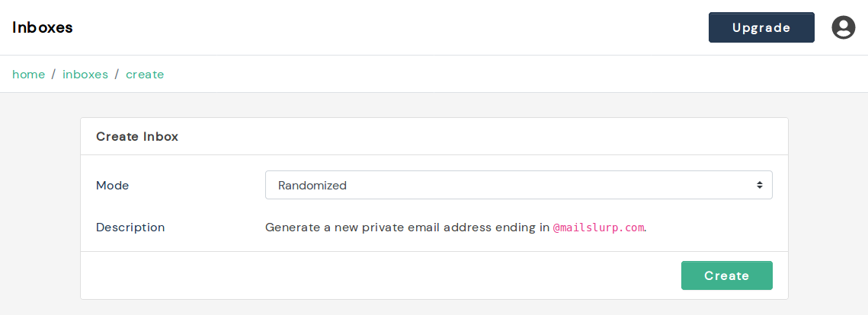Click the Inboxes page title
The width and height of the screenshot is (868, 315).
click(43, 27)
